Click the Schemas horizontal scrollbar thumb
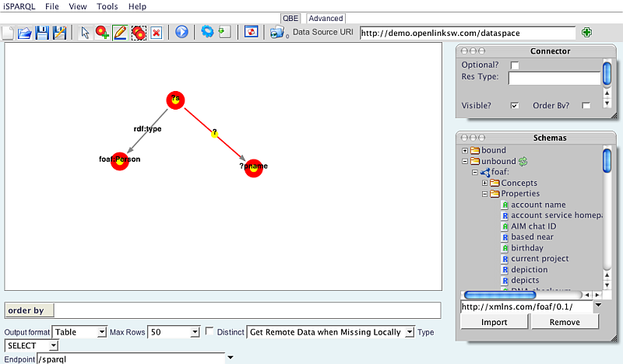Screen dimensions: 623x364 pos(500,295)
